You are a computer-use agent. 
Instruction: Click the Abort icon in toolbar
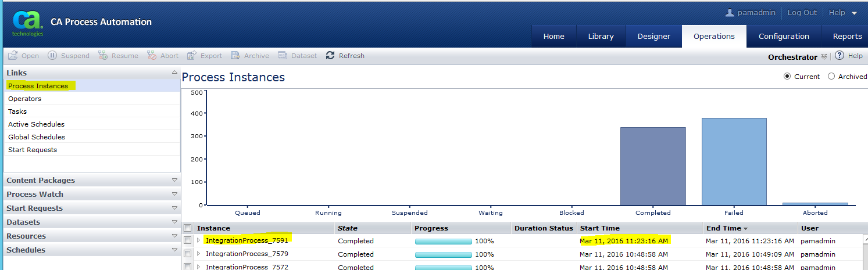(151, 56)
